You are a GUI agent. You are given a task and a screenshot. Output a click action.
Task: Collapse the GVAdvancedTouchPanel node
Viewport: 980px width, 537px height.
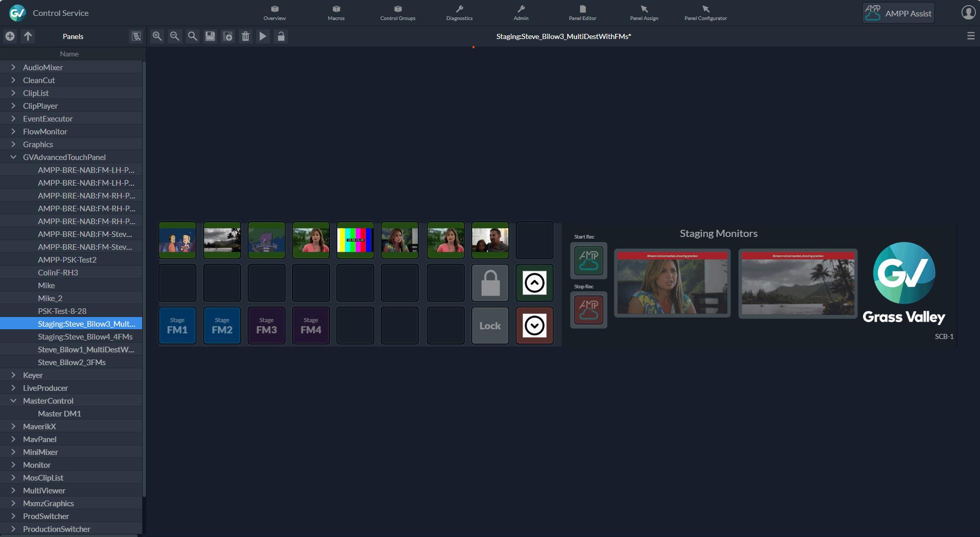click(x=13, y=157)
